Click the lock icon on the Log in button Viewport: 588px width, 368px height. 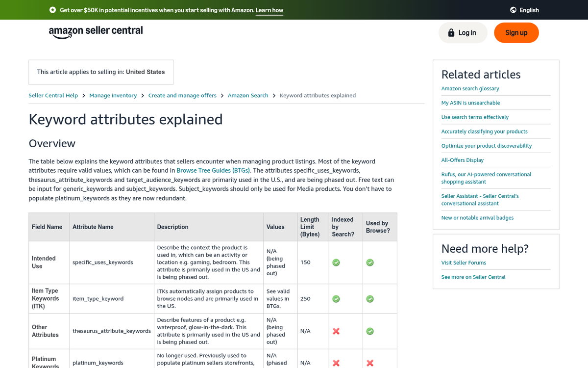click(451, 32)
